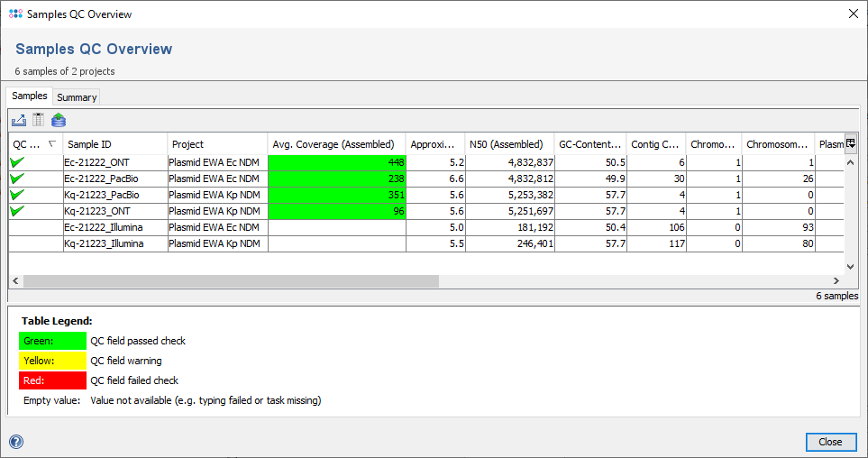Click the database upload icon with green arrow
The image size is (868, 458).
pyautogui.click(x=59, y=120)
